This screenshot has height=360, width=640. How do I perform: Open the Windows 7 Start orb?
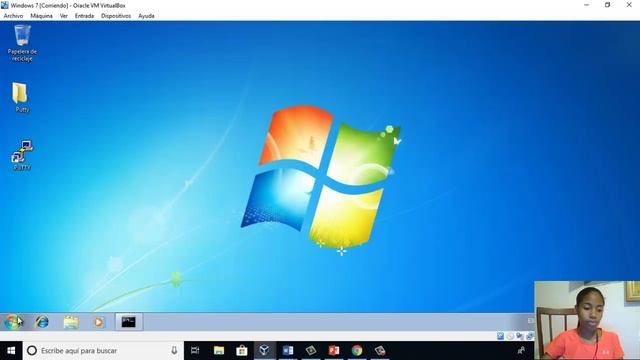pyautogui.click(x=13, y=322)
